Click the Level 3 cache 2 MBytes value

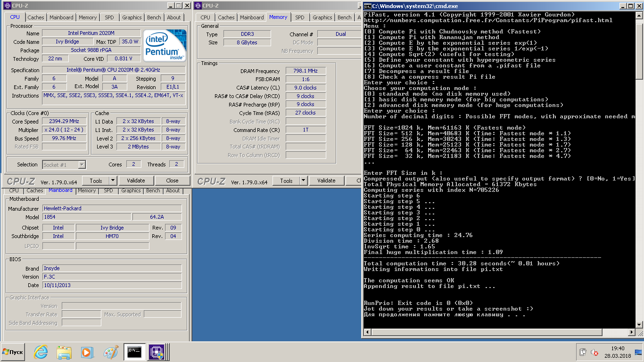tap(138, 147)
